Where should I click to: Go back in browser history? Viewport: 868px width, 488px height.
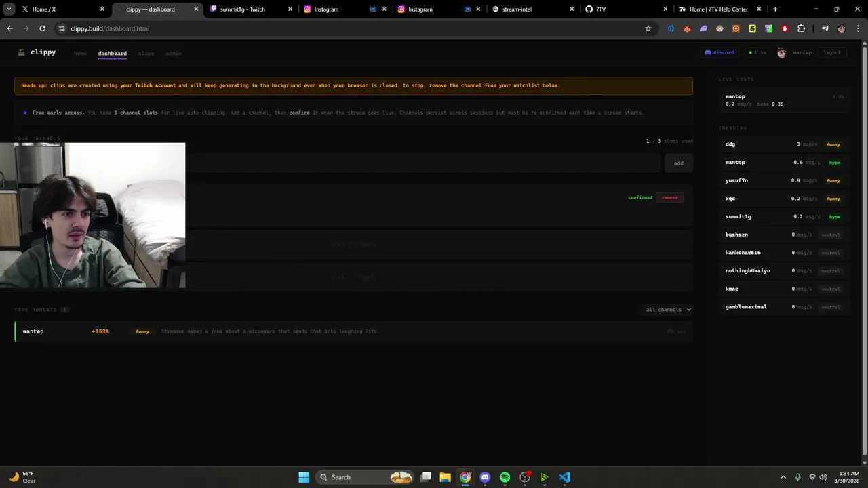tap(9, 28)
